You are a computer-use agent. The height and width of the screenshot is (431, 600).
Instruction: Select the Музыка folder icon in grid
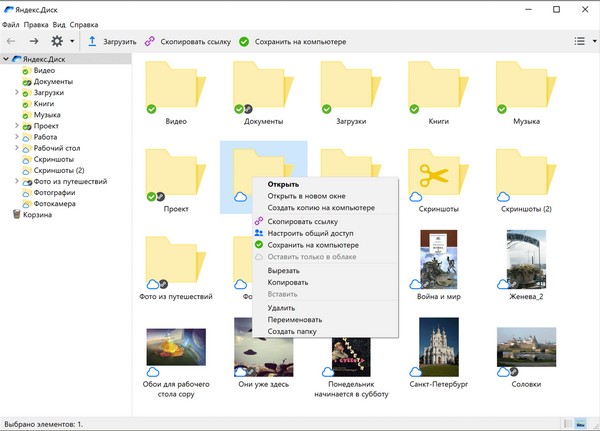(526, 85)
